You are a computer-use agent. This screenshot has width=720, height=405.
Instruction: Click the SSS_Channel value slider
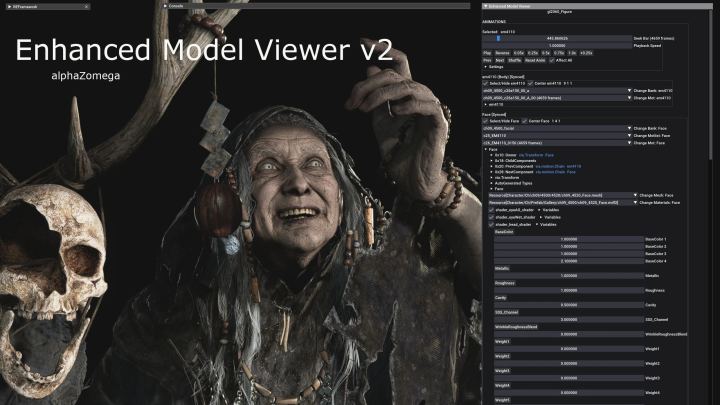(569, 320)
